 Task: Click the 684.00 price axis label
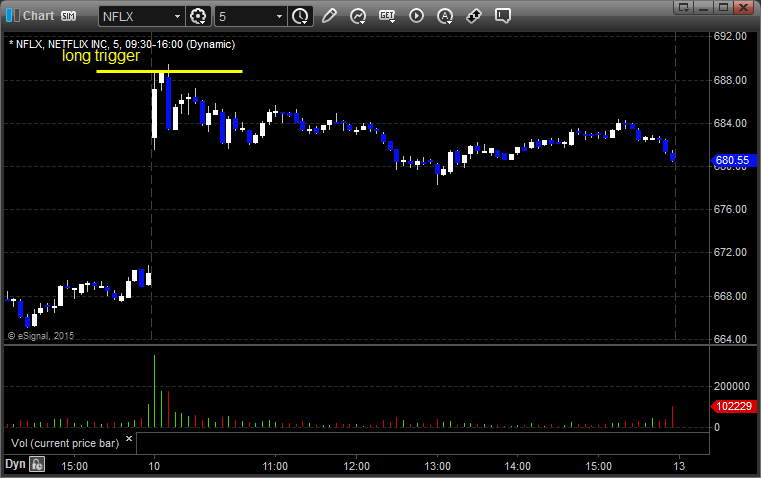pos(730,123)
